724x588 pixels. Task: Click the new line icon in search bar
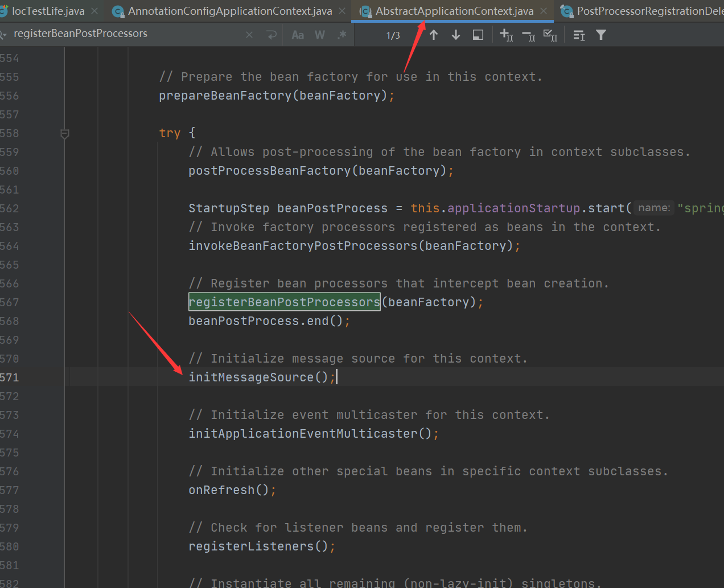[x=271, y=35]
